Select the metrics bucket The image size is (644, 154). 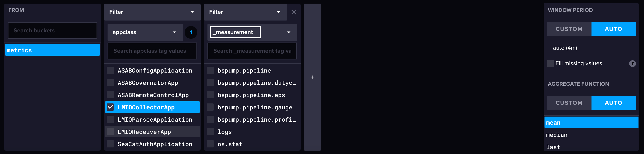point(52,50)
